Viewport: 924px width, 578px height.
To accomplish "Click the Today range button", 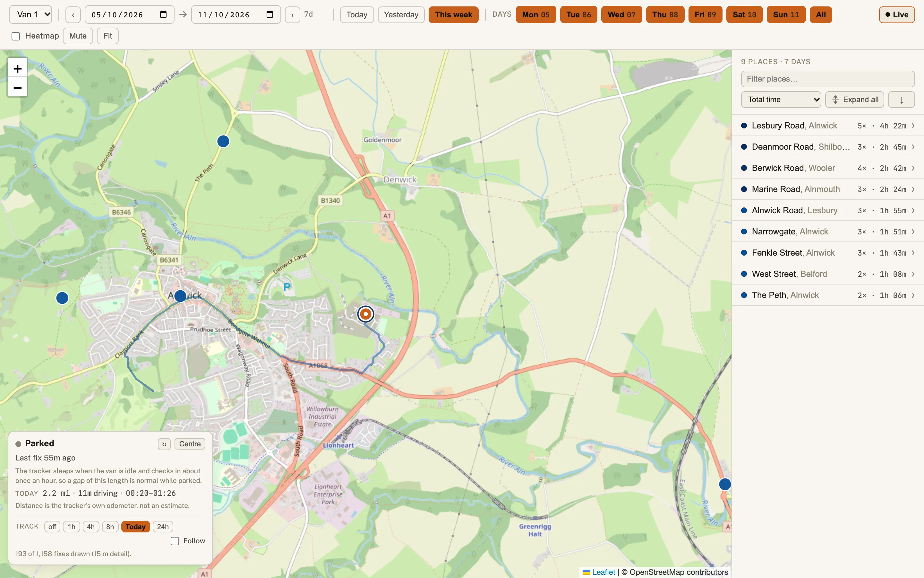I will [x=357, y=15].
